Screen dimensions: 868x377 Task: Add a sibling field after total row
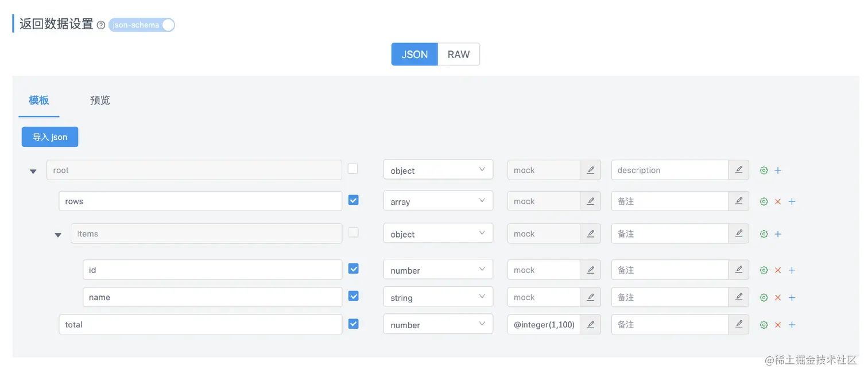(x=792, y=325)
